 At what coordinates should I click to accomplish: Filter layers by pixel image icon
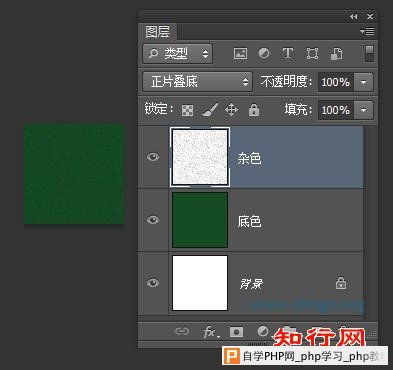coord(240,54)
